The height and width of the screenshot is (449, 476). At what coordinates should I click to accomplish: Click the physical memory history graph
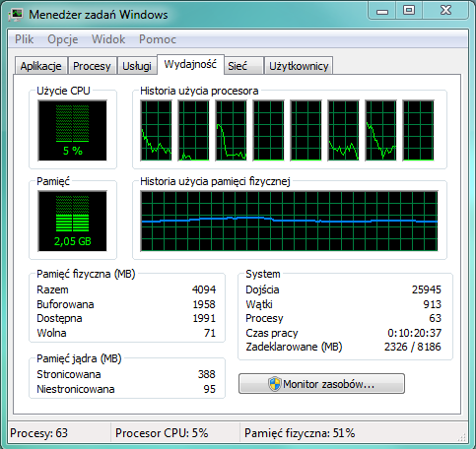289,222
